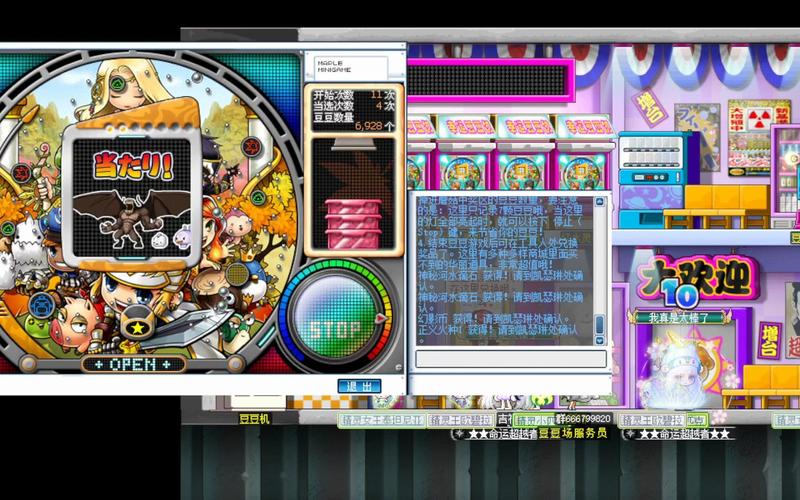Click the chat log scroll-down arrow
This screenshot has width=800, height=500.
[600, 340]
